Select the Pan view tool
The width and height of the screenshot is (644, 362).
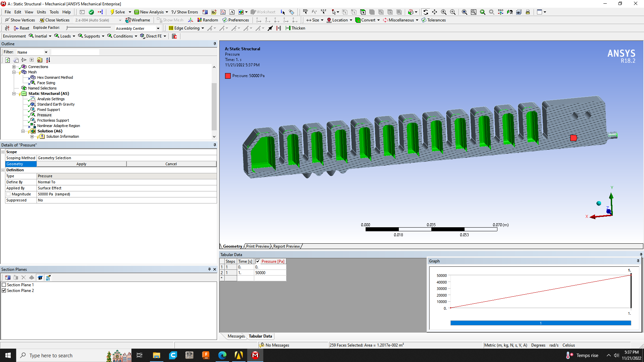click(434, 12)
